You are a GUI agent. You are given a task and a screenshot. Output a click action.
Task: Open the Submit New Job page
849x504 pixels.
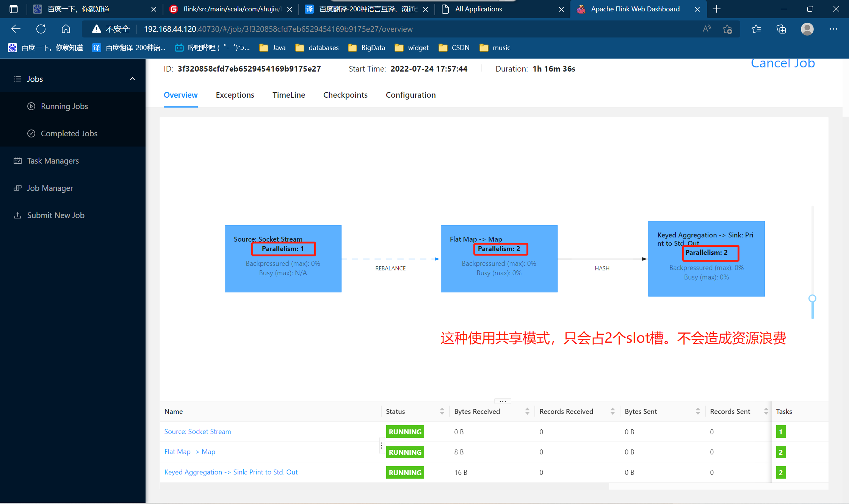click(56, 215)
